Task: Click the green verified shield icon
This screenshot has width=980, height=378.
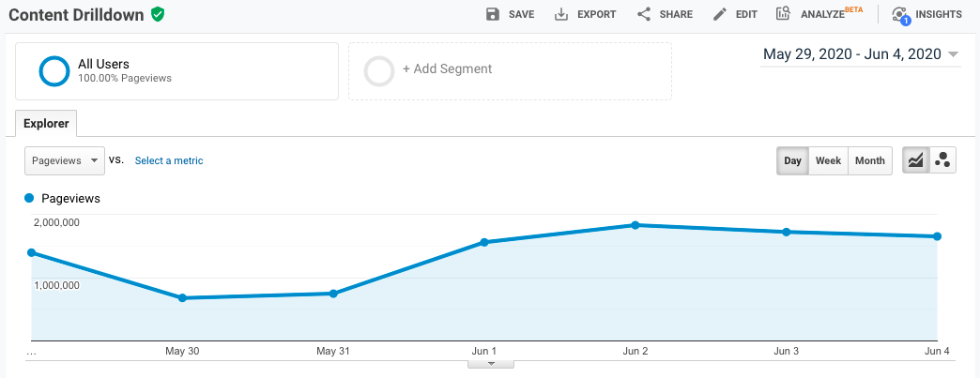Action: 158,14
